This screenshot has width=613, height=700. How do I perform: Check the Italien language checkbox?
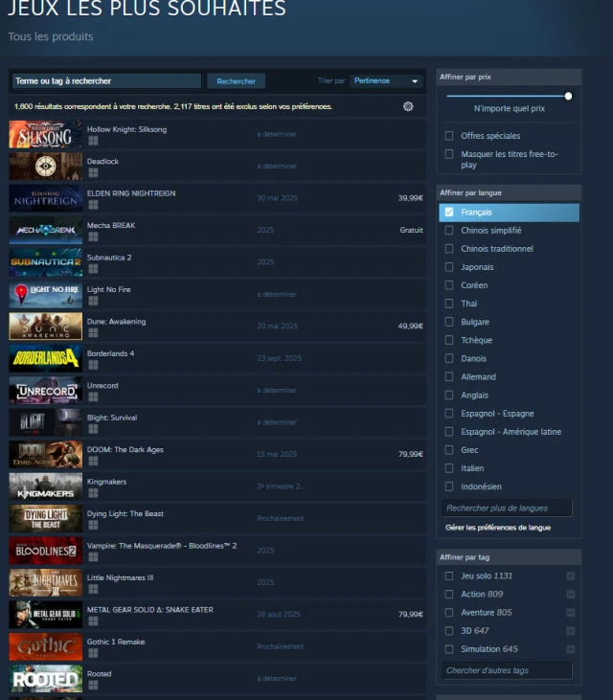(449, 468)
